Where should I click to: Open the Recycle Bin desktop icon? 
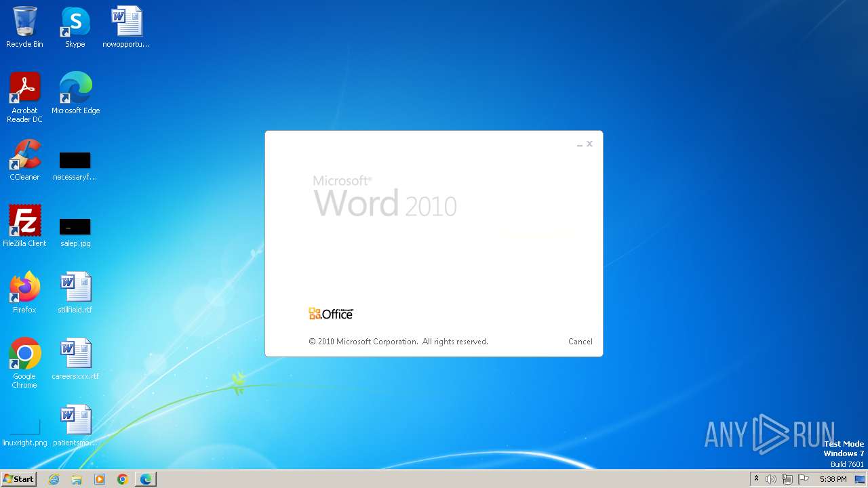(x=24, y=27)
